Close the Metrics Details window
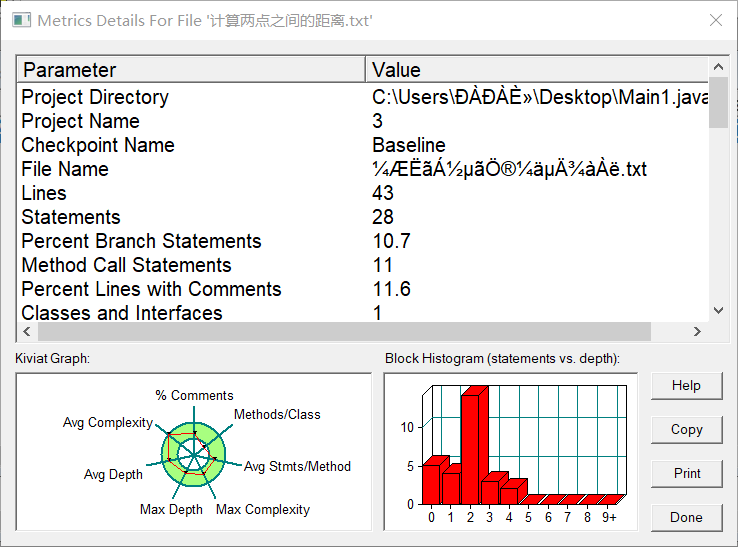 point(716,20)
